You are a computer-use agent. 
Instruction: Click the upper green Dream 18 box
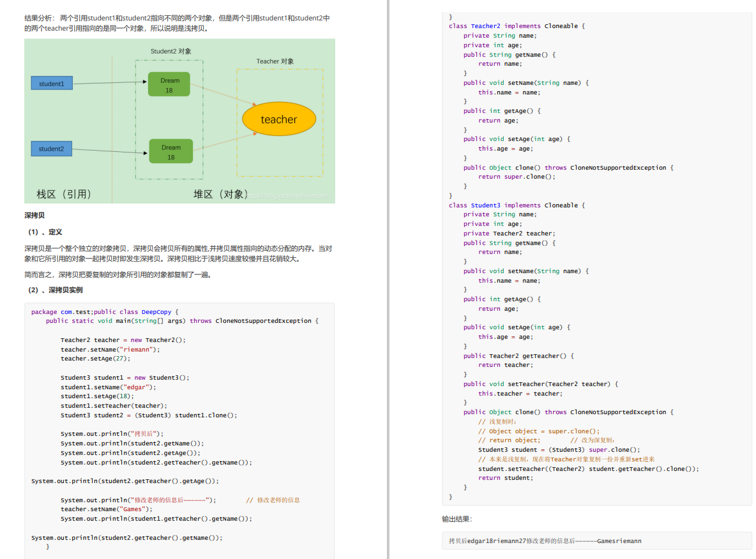click(169, 84)
